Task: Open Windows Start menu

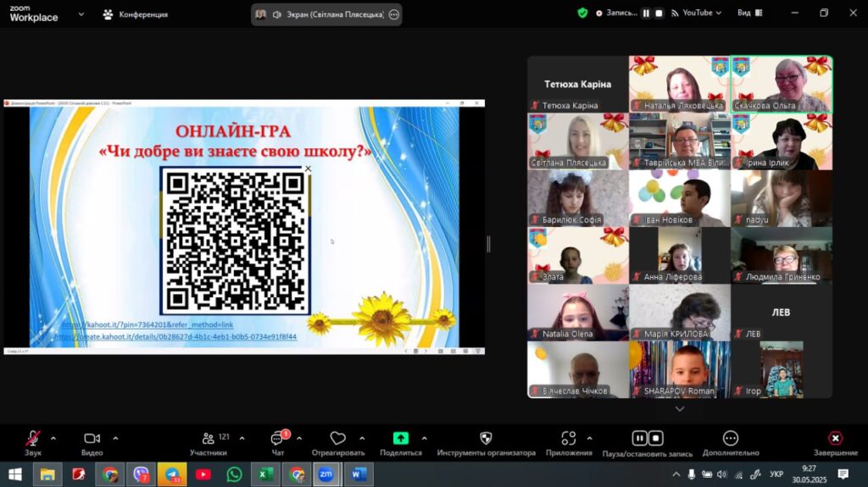Action: 15,474
